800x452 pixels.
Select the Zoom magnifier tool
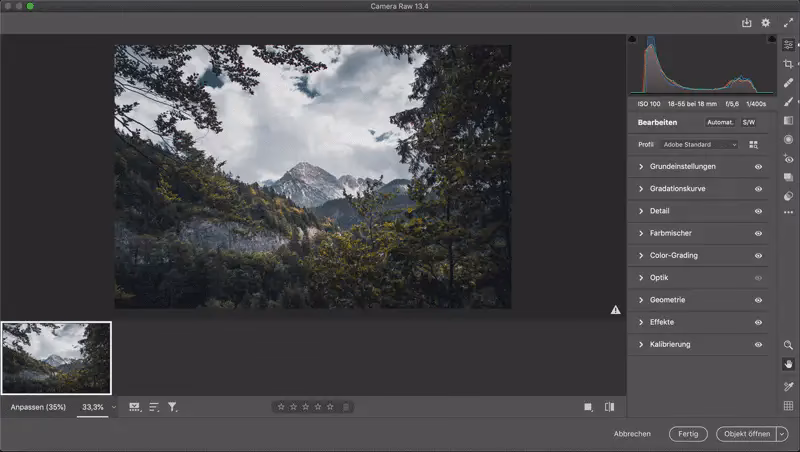pyautogui.click(x=788, y=345)
